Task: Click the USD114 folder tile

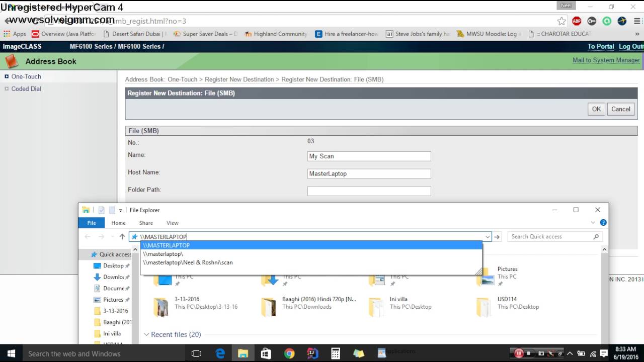Action: coord(508,306)
